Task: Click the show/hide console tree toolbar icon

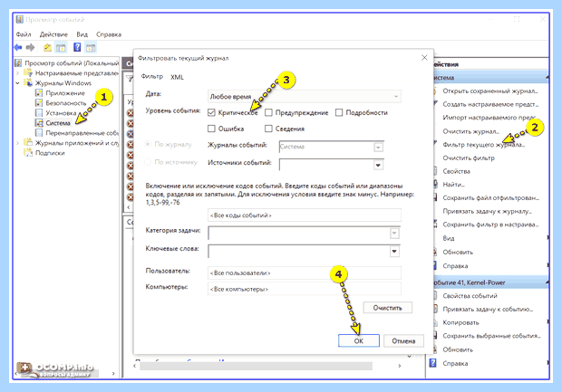Action: pyautogui.click(x=61, y=47)
